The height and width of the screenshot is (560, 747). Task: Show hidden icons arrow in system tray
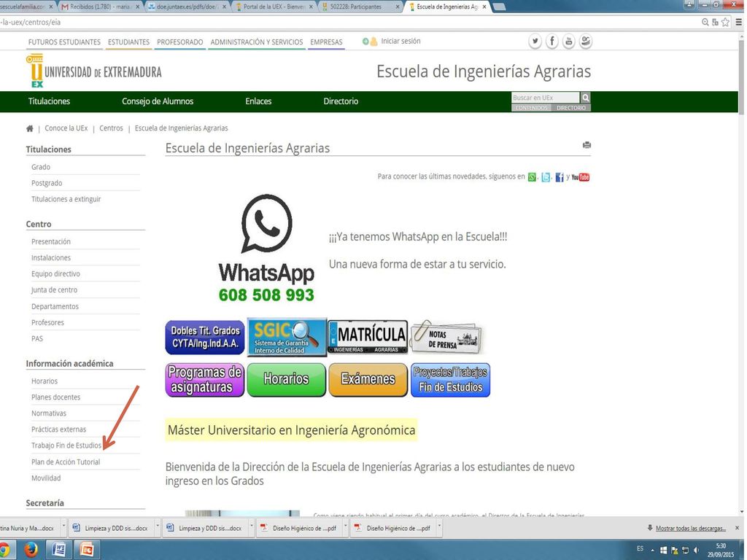[653, 551]
